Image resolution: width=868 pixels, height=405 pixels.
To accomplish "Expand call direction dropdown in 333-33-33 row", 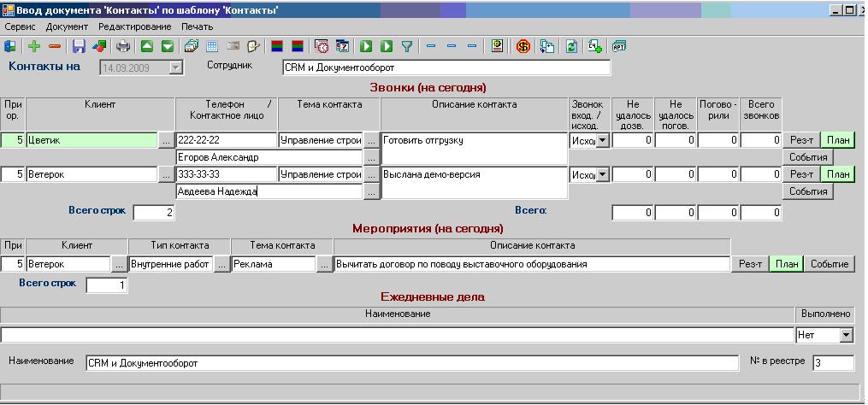I will point(603,175).
